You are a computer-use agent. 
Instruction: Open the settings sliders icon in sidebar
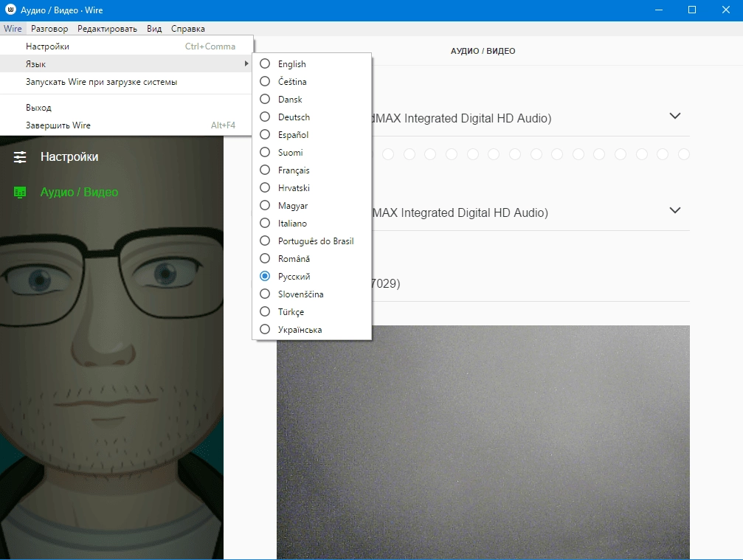[x=20, y=157]
